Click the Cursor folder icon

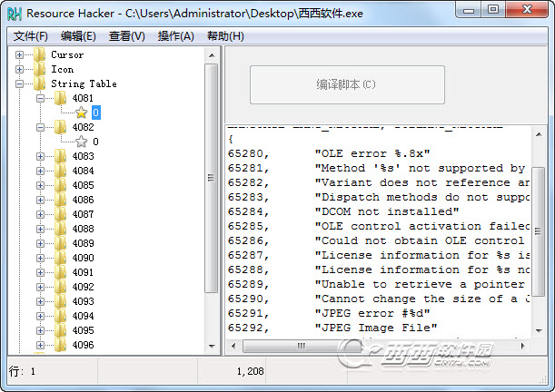pos(40,54)
